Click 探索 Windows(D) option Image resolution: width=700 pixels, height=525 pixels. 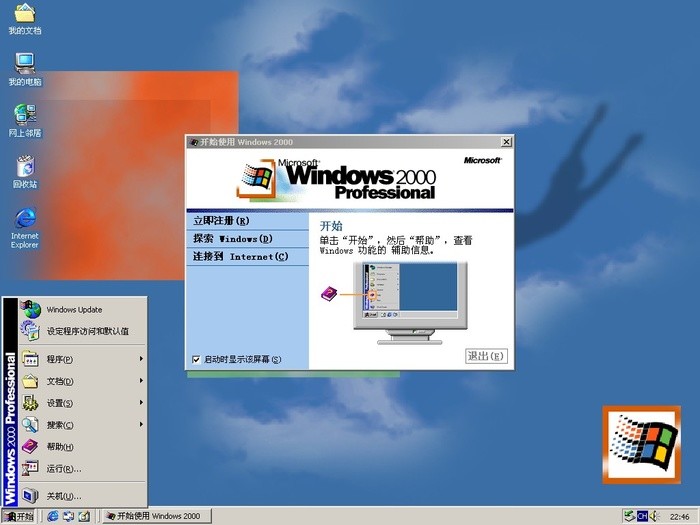(x=248, y=239)
